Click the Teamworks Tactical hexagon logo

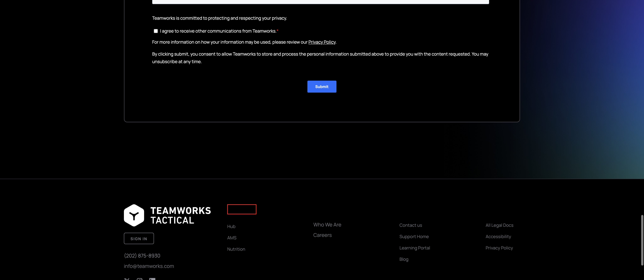(134, 215)
